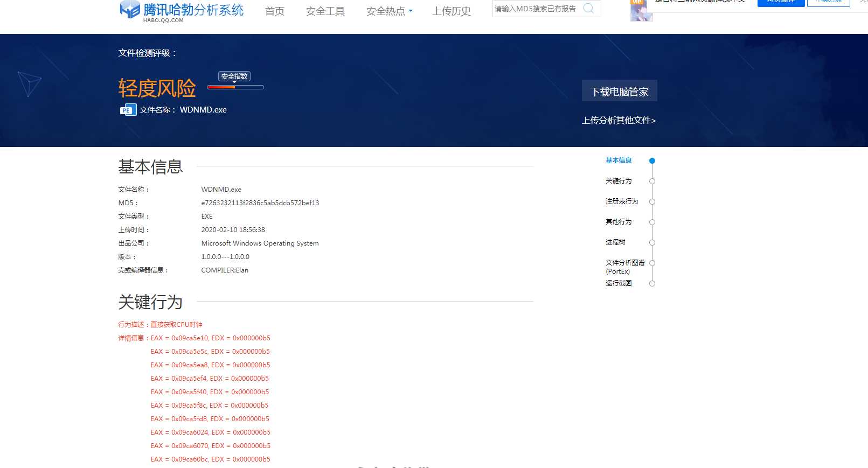Jump to 关键行为 in side navigation

(619, 181)
